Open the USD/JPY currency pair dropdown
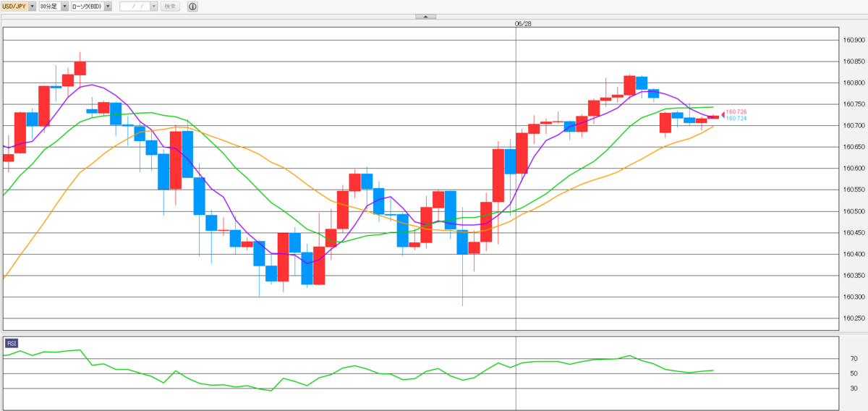Viewport: 868px width, 411px height. point(19,6)
